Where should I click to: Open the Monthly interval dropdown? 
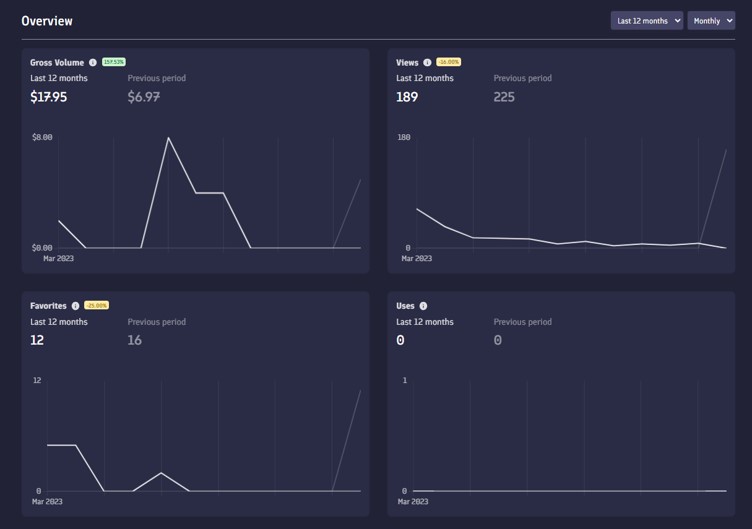point(711,21)
